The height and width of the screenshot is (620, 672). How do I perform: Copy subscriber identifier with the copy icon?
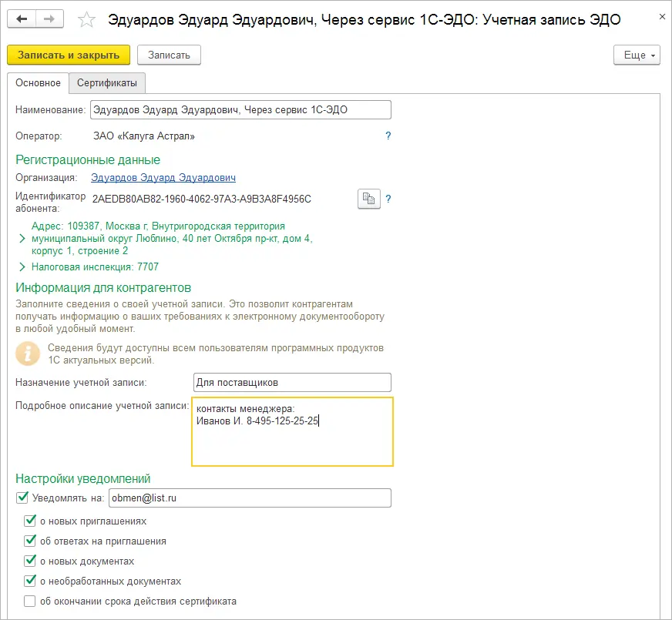point(368,199)
